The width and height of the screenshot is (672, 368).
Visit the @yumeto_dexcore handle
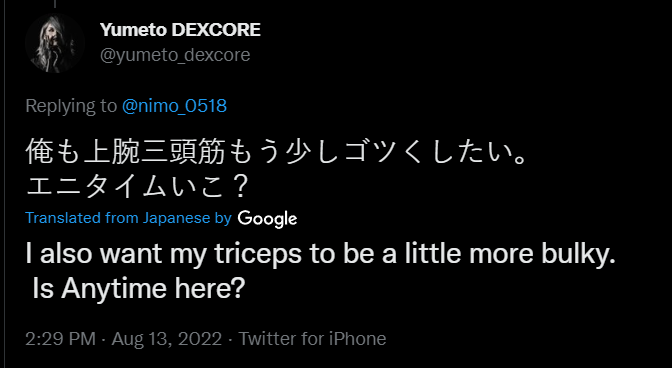coord(175,55)
